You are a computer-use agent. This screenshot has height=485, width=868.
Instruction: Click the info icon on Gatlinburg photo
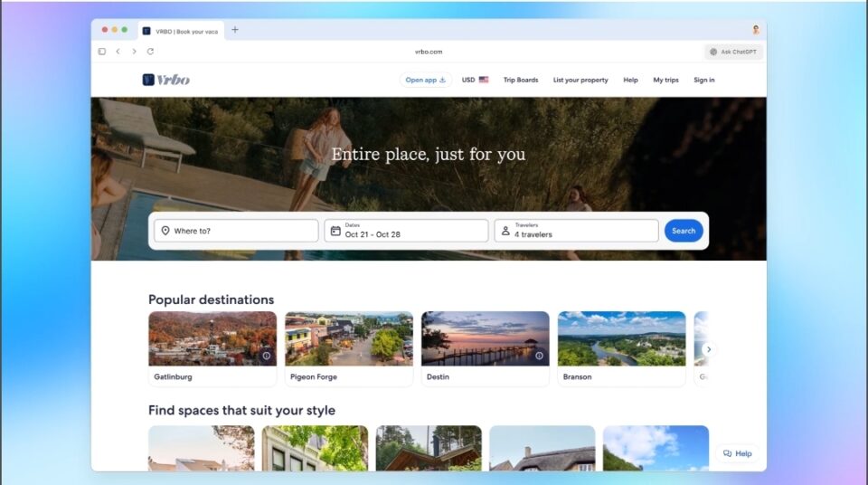266,356
